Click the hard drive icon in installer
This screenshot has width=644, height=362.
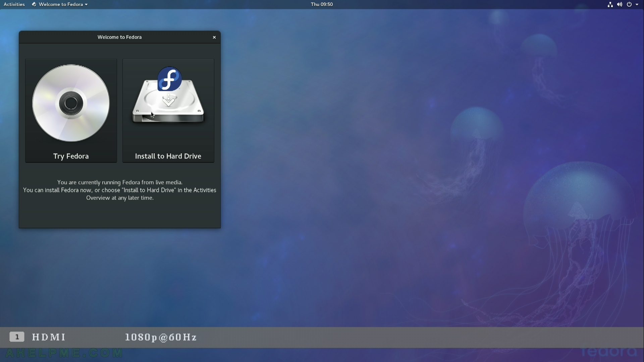click(168, 95)
